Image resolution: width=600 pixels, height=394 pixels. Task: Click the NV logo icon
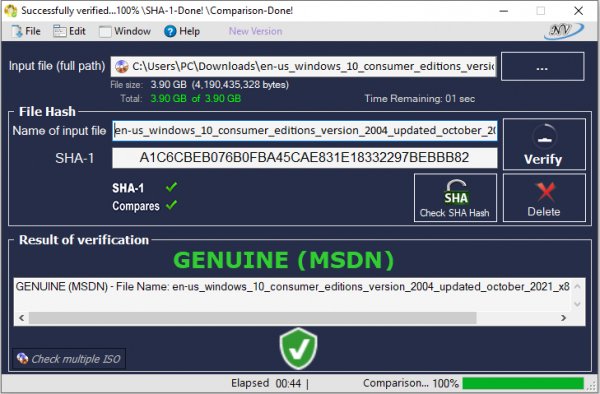tap(564, 31)
